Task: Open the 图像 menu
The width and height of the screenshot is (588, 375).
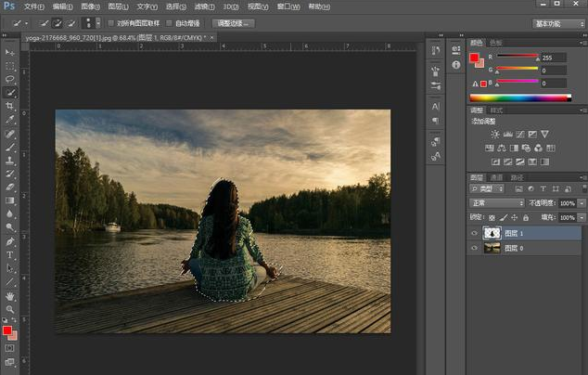Action: tap(89, 6)
